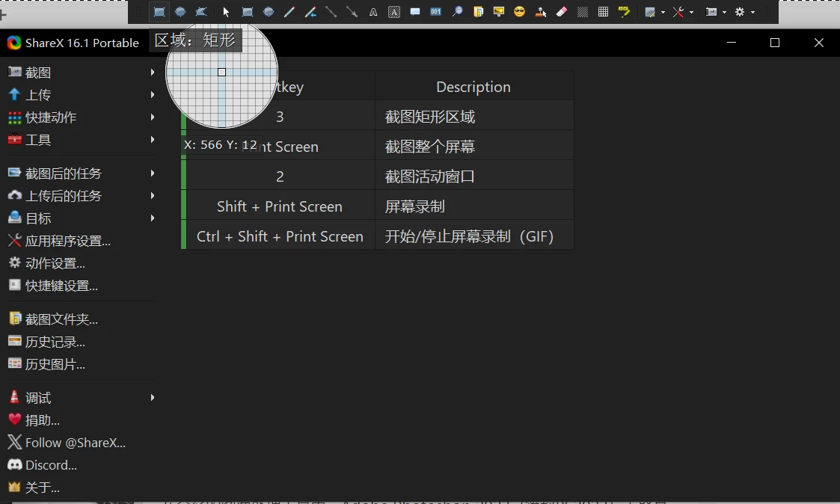Select the image from screen tool

[x=499, y=12]
